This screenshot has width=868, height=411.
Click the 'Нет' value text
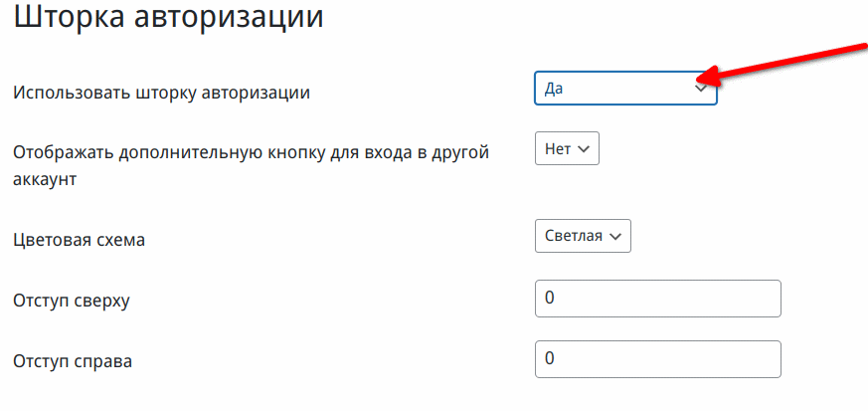[558, 148]
